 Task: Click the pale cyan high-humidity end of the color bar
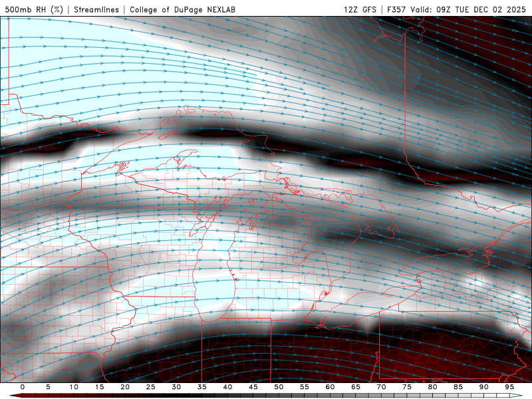click(x=516, y=396)
